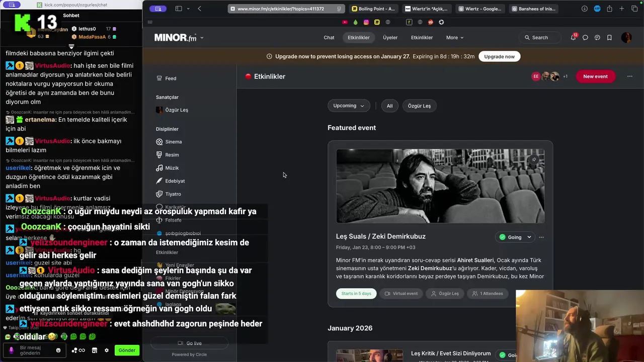The width and height of the screenshot is (644, 362).
Task: Open Minor.fm notifications bell
Action: (x=573, y=37)
